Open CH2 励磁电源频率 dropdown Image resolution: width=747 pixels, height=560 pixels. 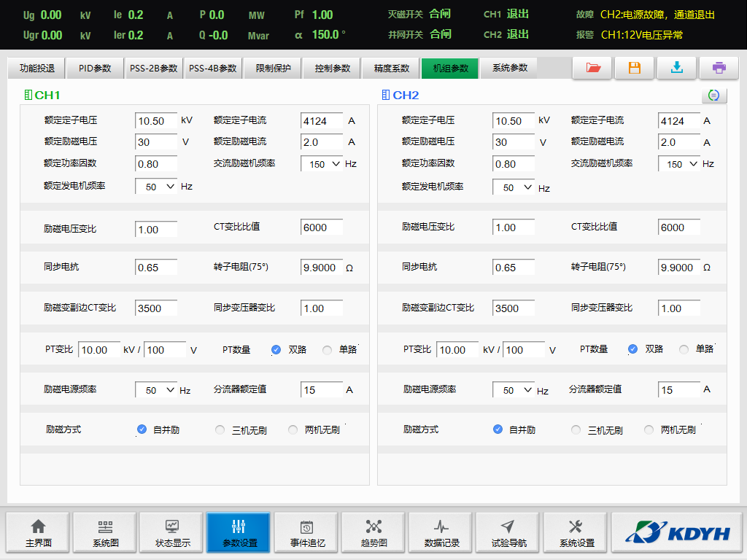click(513, 390)
